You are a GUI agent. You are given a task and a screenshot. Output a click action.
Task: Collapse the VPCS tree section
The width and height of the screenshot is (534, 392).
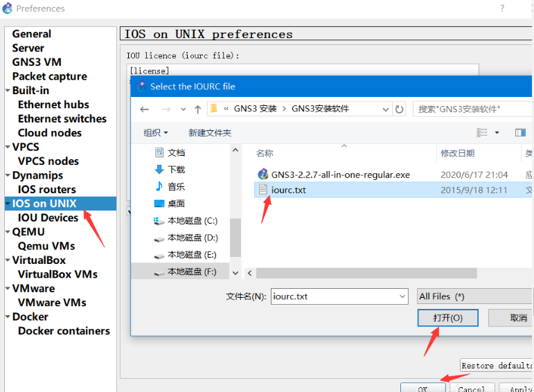(x=8, y=147)
